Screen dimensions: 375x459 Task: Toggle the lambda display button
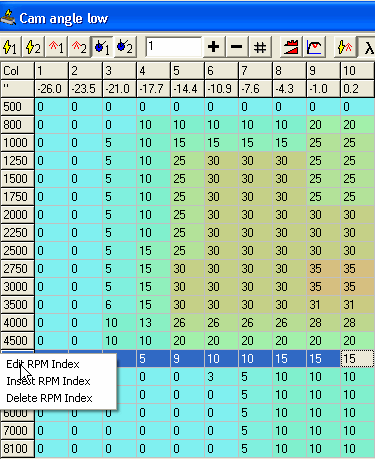pyautogui.click(x=366, y=47)
